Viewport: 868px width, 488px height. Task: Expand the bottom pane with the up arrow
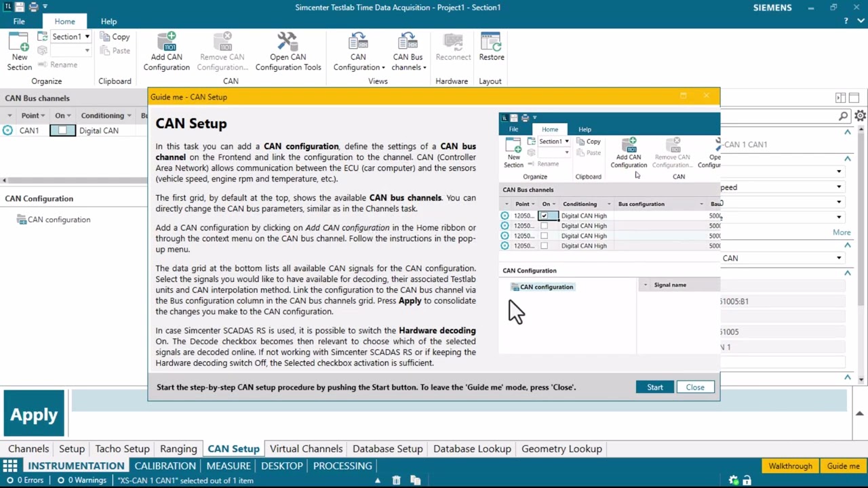click(x=860, y=413)
